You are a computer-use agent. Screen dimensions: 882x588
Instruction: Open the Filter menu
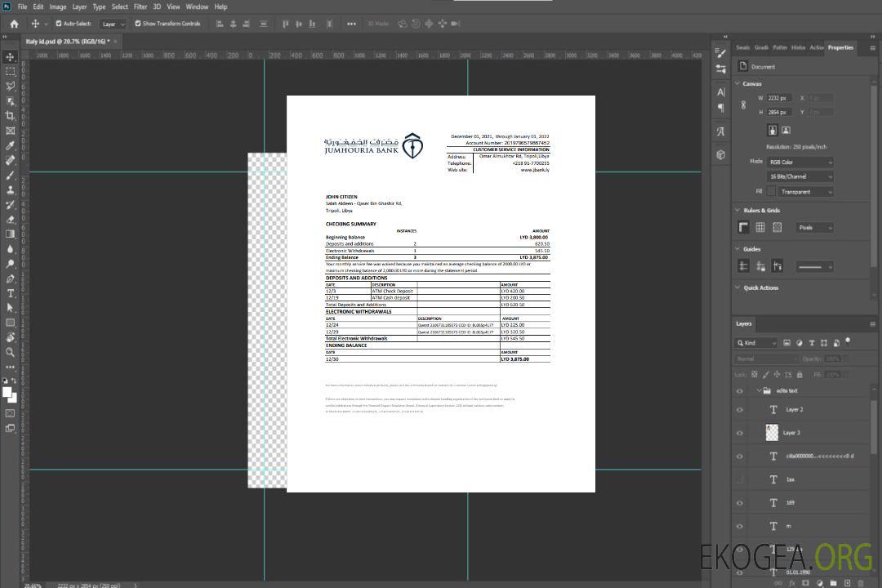click(140, 7)
